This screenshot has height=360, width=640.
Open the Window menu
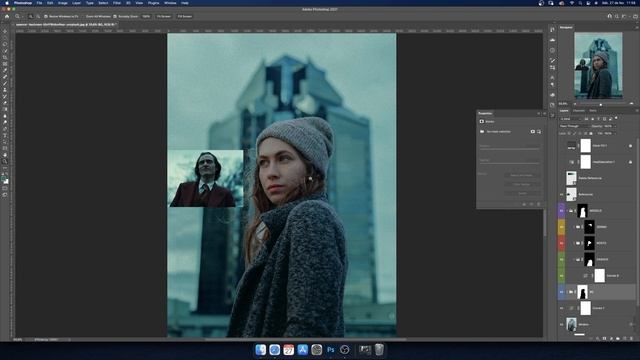tap(170, 3)
